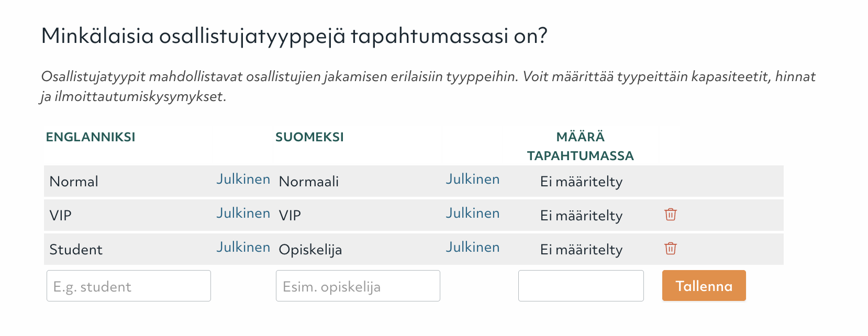868x336 pixels.
Task: Delete the Student participant type
Action: (x=670, y=249)
